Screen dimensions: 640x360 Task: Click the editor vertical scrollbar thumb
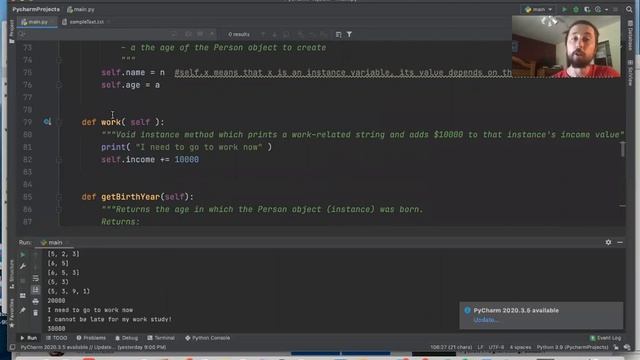[x=622, y=149]
